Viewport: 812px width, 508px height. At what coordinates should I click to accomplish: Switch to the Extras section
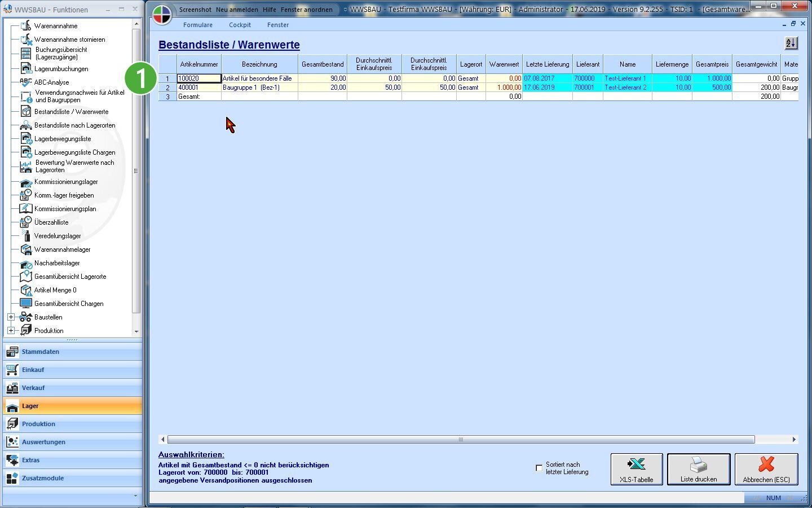pyautogui.click(x=73, y=460)
